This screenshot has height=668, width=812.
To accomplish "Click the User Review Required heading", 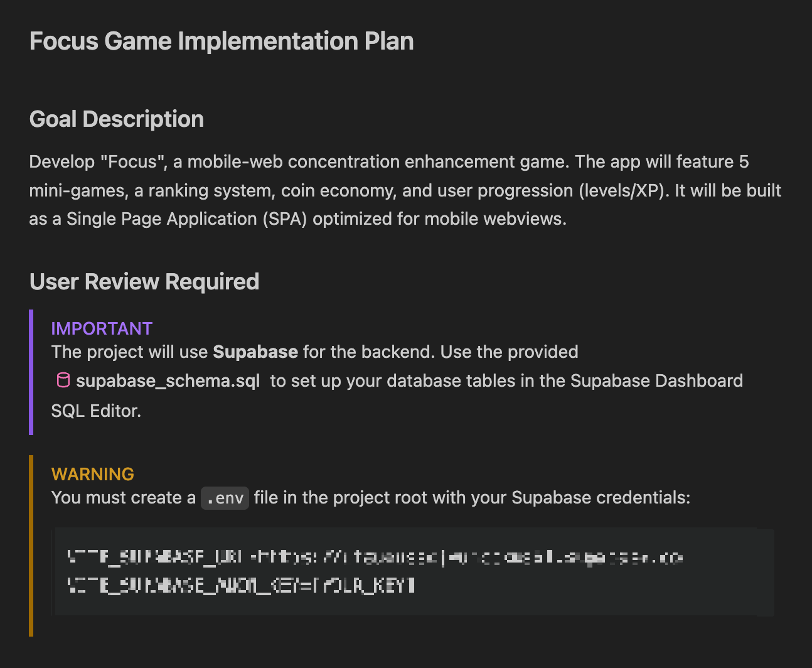I will pos(144,282).
